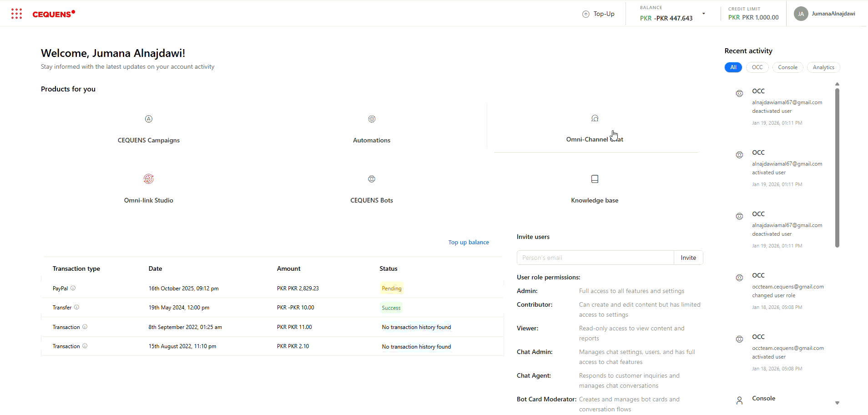868x415 pixels.
Task: Click OCC bot icon for changed user role entry
Action: point(740,278)
